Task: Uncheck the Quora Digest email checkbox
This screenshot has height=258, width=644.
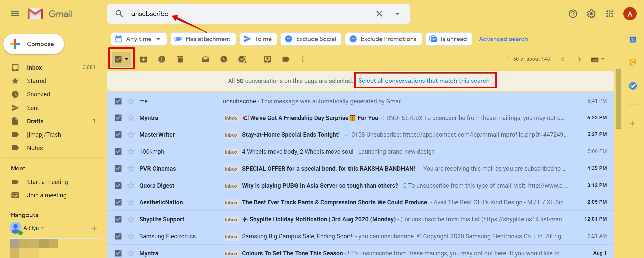Action: coord(118,185)
